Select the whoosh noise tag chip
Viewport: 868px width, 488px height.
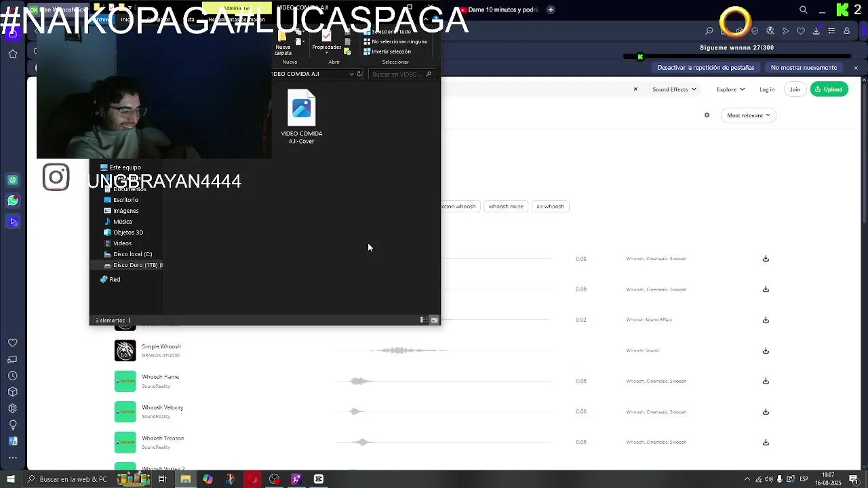[x=506, y=206]
